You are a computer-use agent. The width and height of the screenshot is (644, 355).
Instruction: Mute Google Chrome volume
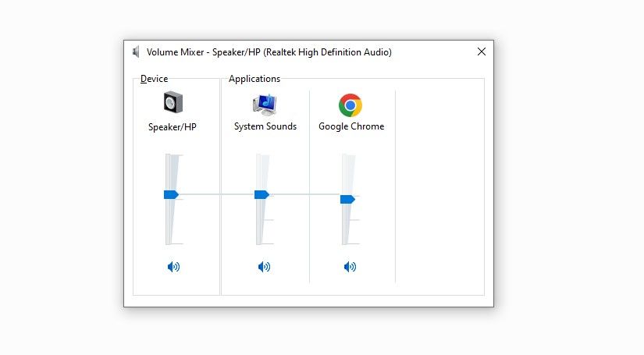pyautogui.click(x=350, y=267)
